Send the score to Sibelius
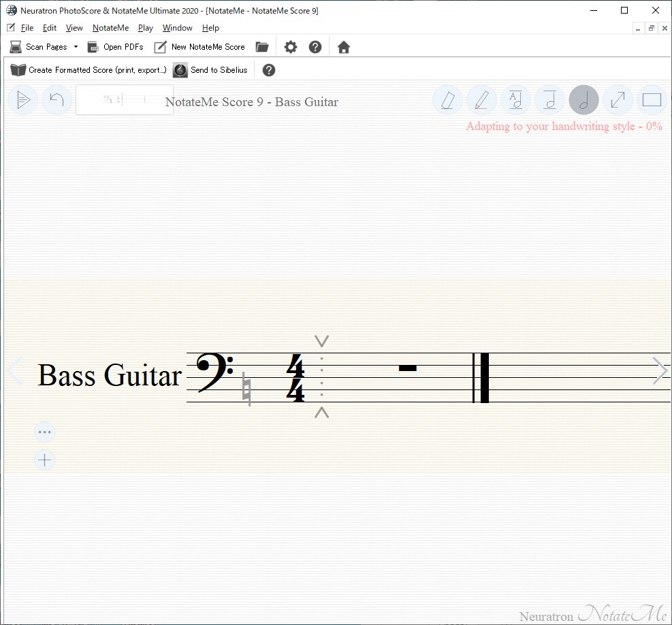 coord(210,70)
